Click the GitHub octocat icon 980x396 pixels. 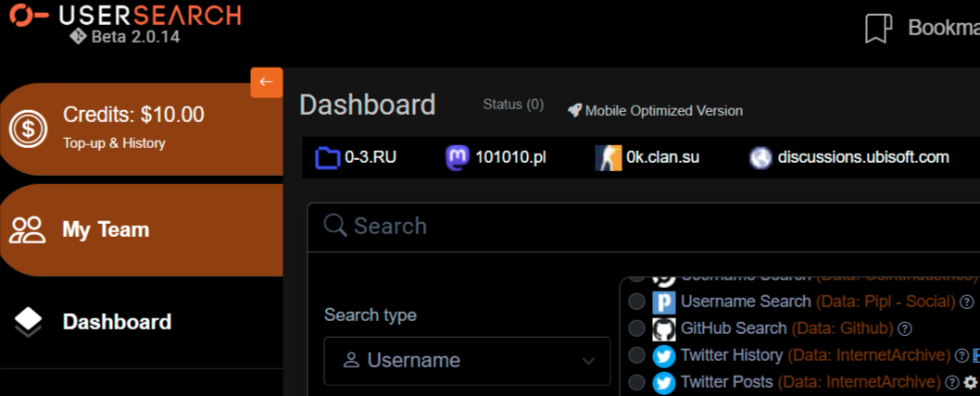click(664, 328)
